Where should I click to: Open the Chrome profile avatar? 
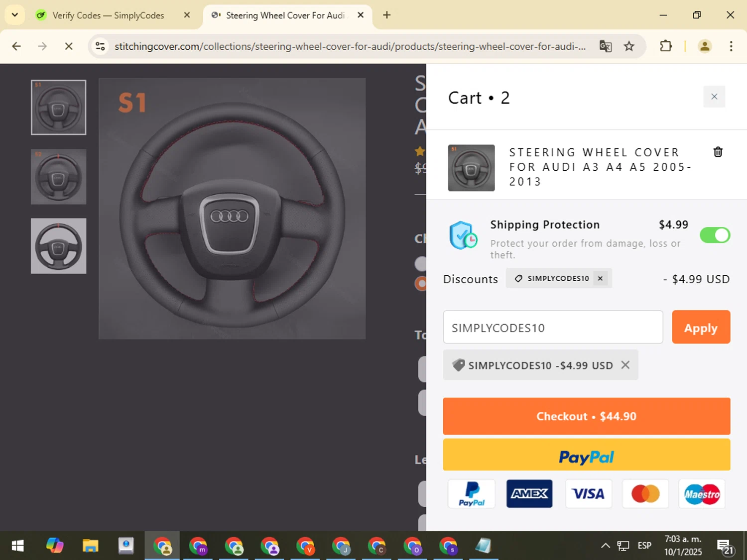705,46
